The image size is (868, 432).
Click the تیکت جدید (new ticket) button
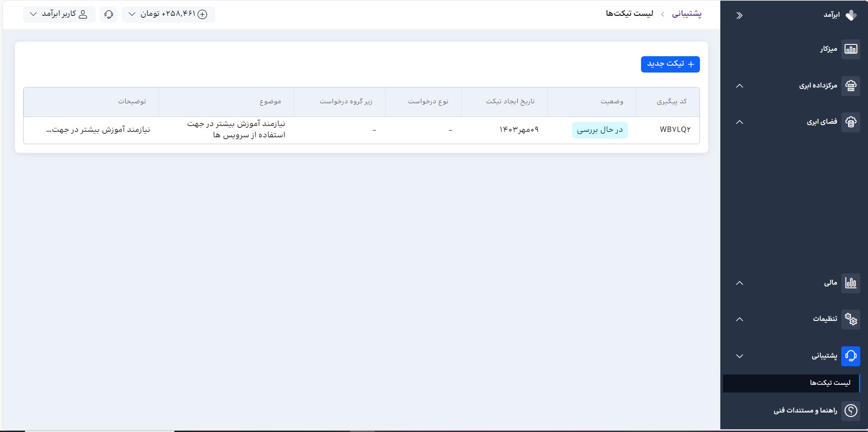click(670, 64)
